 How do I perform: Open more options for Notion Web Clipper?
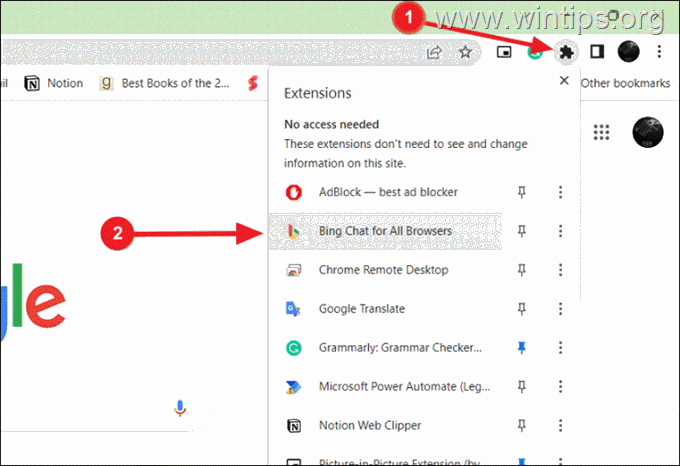tap(560, 426)
